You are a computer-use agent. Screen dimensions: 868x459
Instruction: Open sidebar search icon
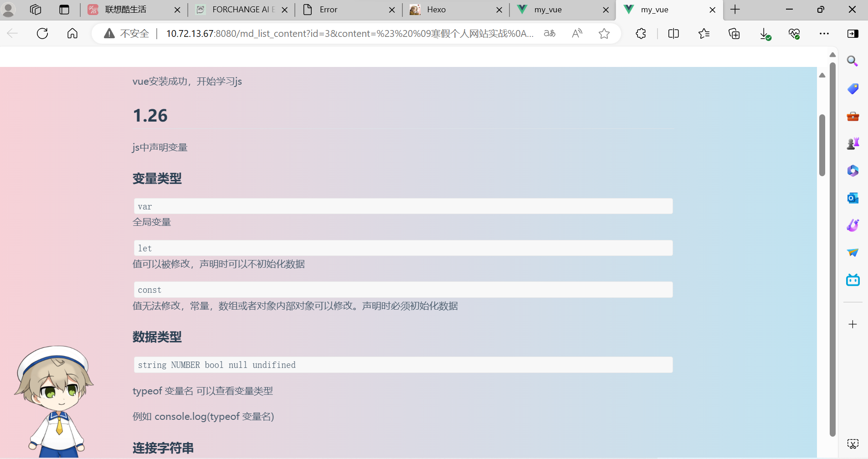pos(853,61)
